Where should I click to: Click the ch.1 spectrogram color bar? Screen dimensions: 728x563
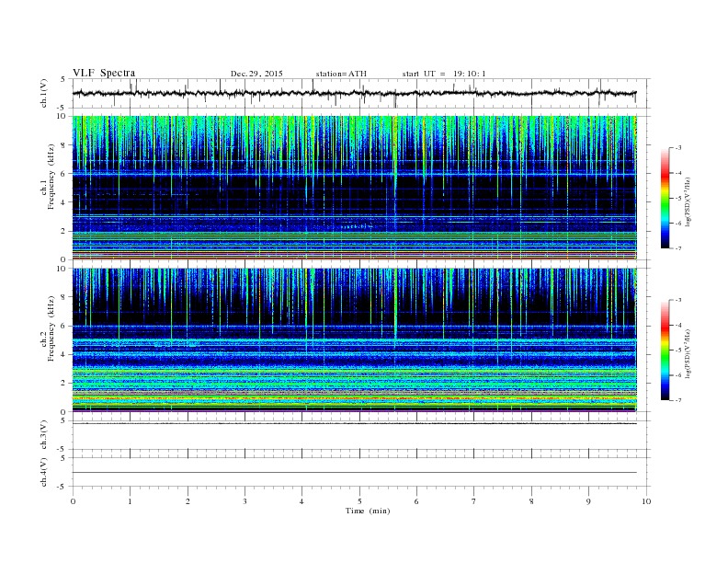665,199
